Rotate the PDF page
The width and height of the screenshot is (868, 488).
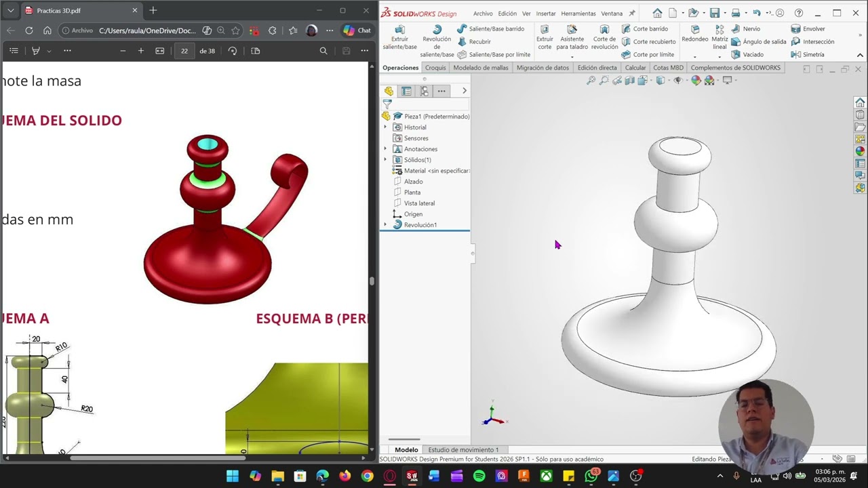click(x=233, y=51)
